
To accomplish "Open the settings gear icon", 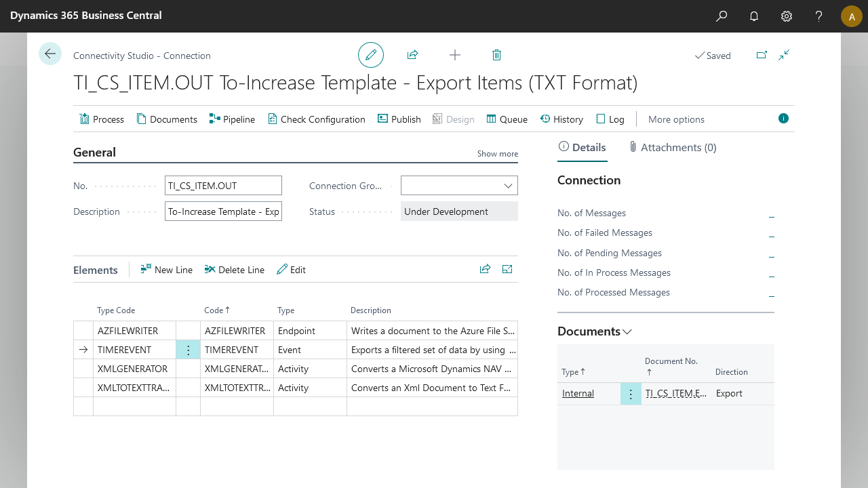I will (787, 16).
